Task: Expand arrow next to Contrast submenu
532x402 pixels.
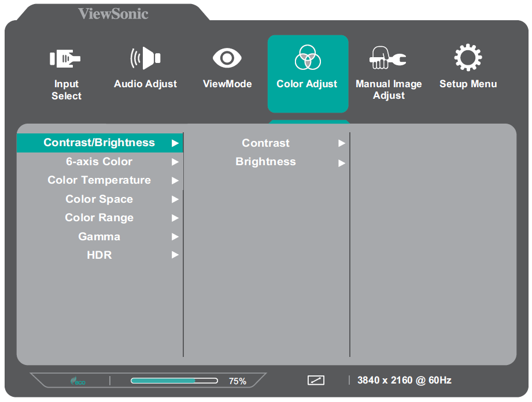Action: 342,143
